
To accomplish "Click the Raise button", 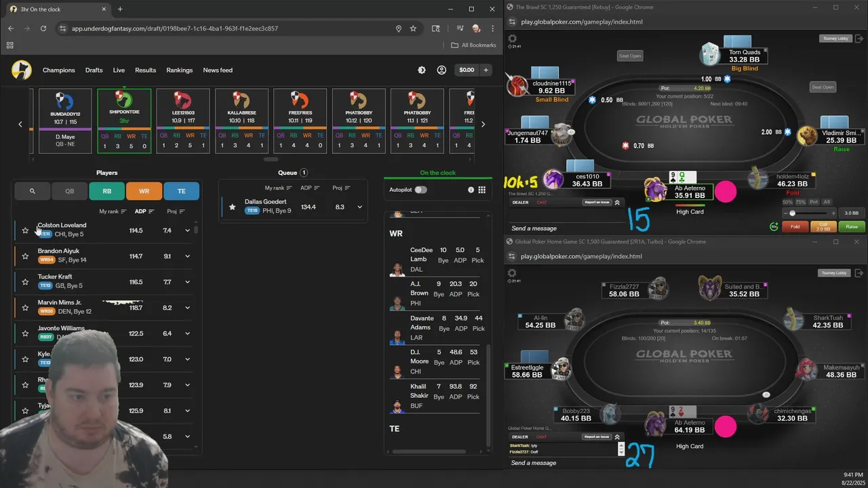I will (852, 226).
